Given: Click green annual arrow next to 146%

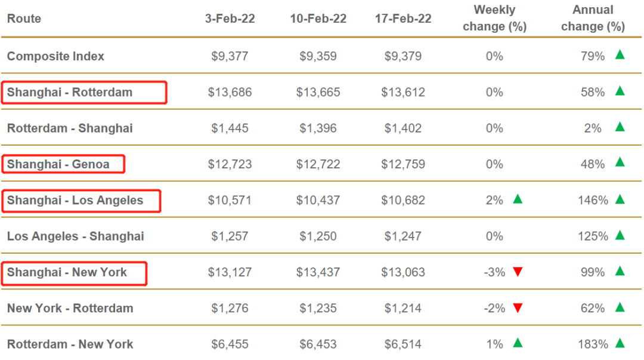Looking at the screenshot, I should [x=620, y=199].
